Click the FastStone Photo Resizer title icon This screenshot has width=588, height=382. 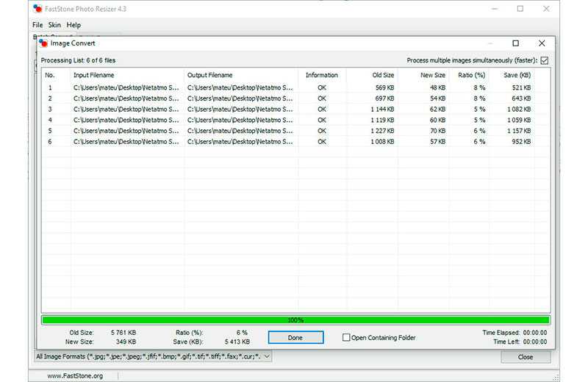coord(37,9)
